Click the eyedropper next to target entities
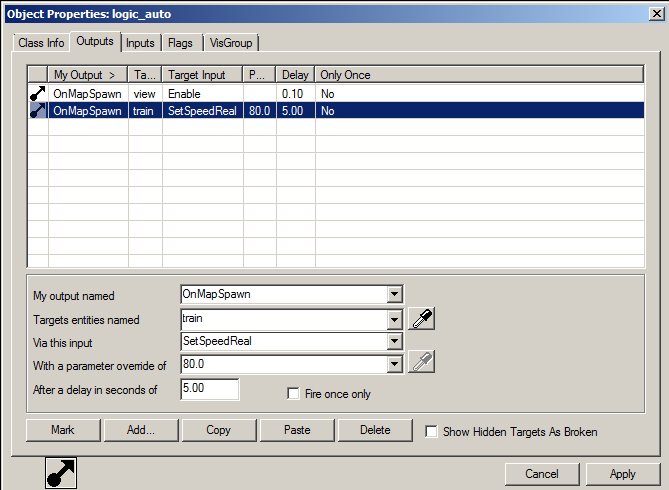Viewport: 669px width, 490px height. (422, 319)
